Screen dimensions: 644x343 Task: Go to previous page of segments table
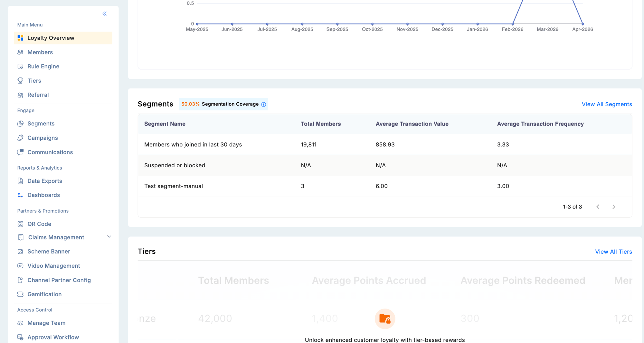pyautogui.click(x=598, y=207)
